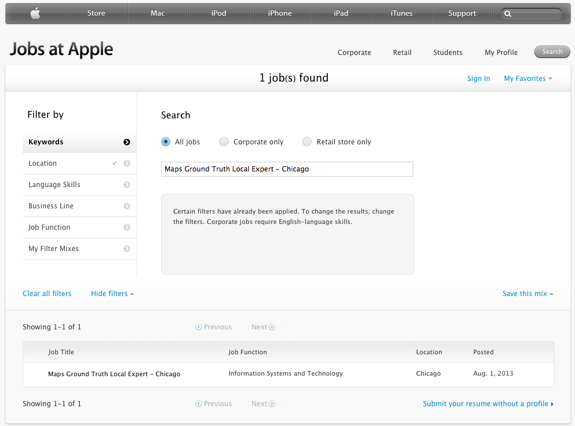Click the Next arrow icon above results table
Screen dimensions: 575x426
(x=272, y=327)
